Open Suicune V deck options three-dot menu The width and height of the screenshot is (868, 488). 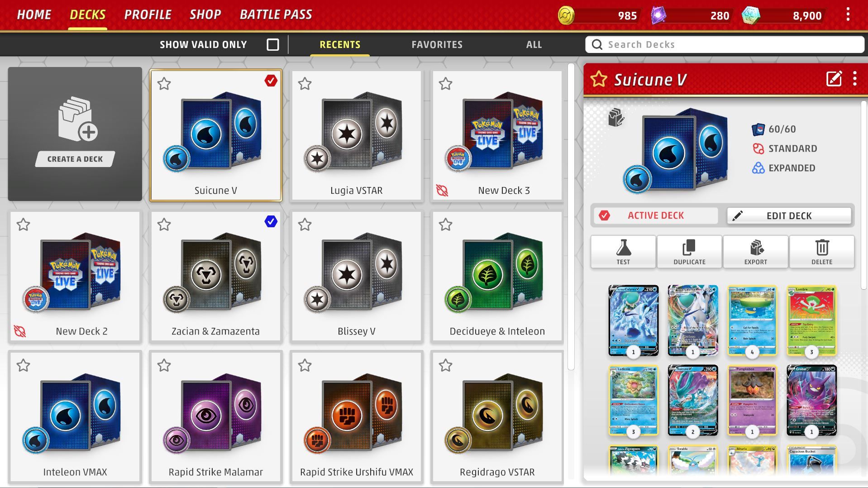[854, 79]
